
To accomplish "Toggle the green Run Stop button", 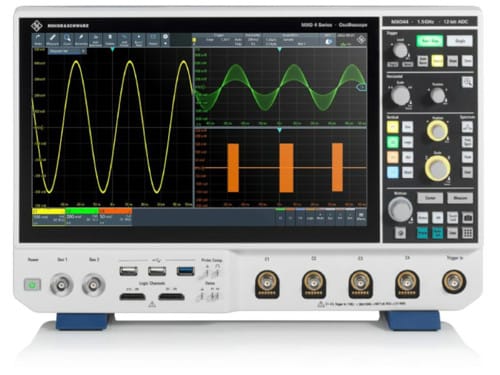I will tap(430, 41).
